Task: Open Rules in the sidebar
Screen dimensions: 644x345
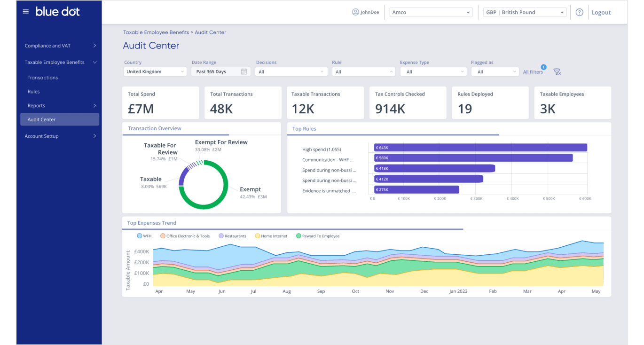Action: coord(33,92)
